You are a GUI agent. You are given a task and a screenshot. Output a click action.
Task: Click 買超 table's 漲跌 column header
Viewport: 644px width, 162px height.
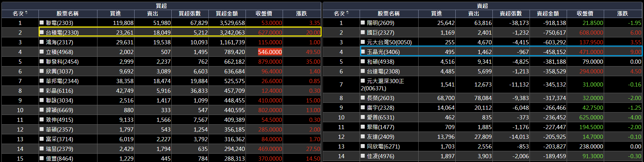click(302, 13)
